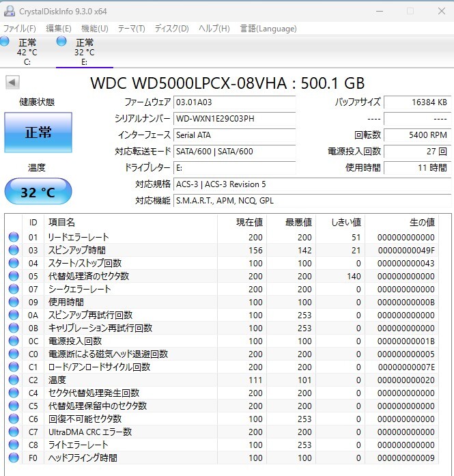Select the スピンアップ時間 attribute name
This screenshot has width=454, height=476.
77,250
